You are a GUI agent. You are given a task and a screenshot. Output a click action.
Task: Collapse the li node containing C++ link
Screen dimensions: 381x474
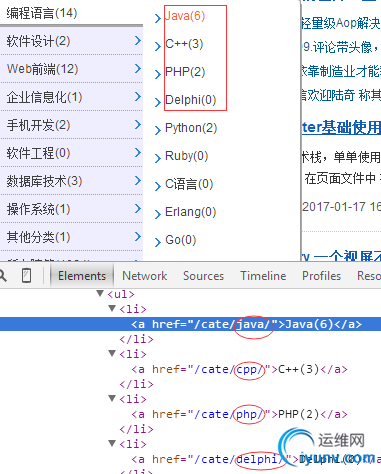[x=112, y=353]
